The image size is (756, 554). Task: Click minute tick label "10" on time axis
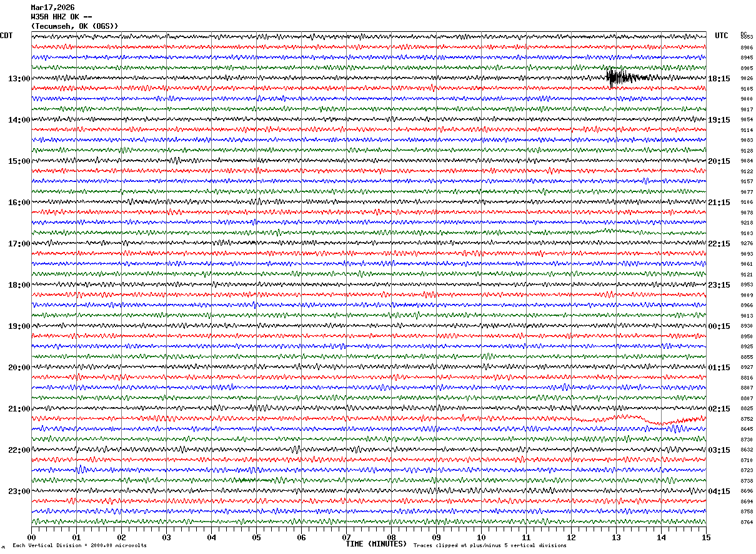point(481,537)
